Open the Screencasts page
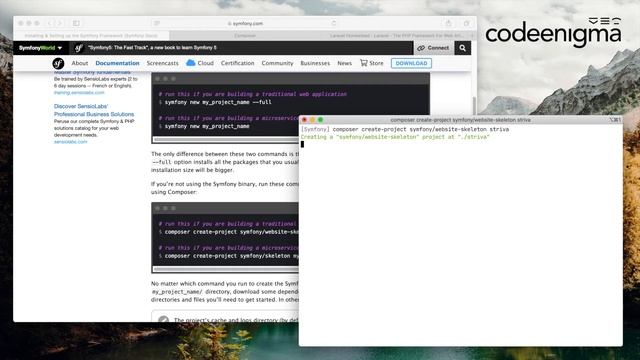This screenshot has height=360, width=640. 162,63
